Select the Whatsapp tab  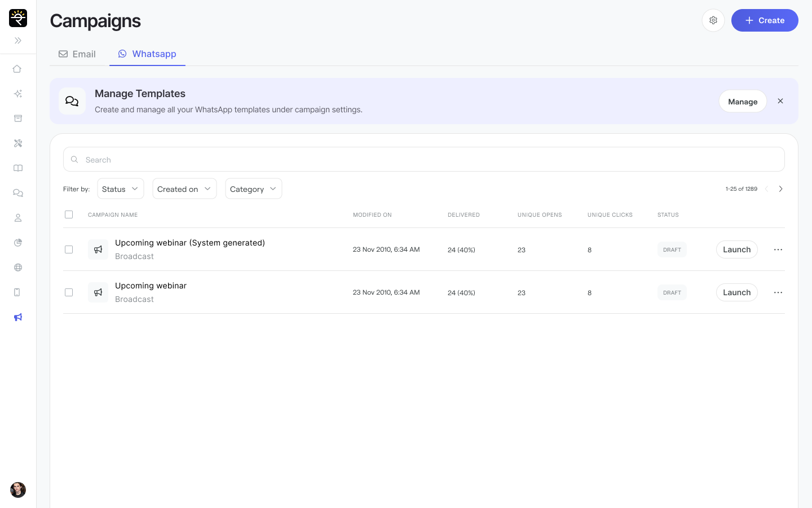(x=147, y=54)
